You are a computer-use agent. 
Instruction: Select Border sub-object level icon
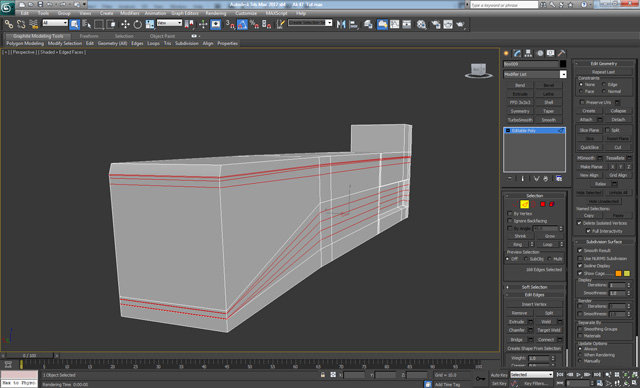point(533,204)
